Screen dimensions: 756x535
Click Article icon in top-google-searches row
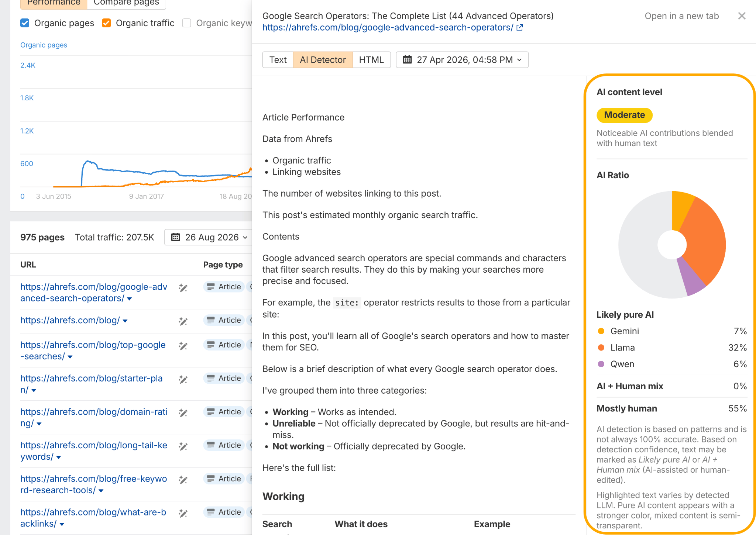[211, 345]
